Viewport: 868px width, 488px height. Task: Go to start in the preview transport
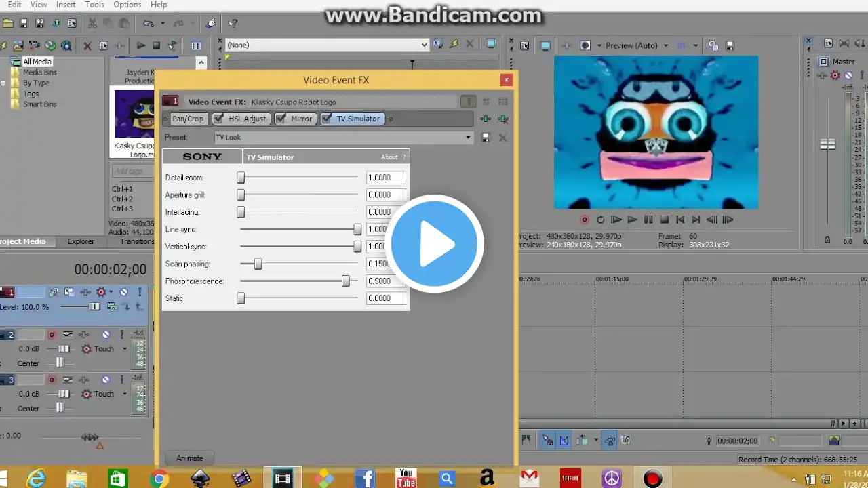pyautogui.click(x=680, y=220)
